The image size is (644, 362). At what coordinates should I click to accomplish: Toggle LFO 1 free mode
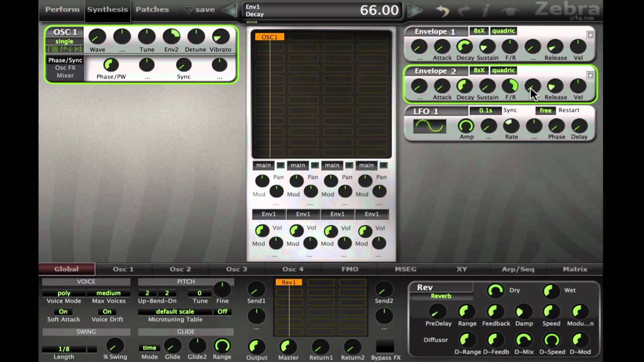click(x=545, y=110)
